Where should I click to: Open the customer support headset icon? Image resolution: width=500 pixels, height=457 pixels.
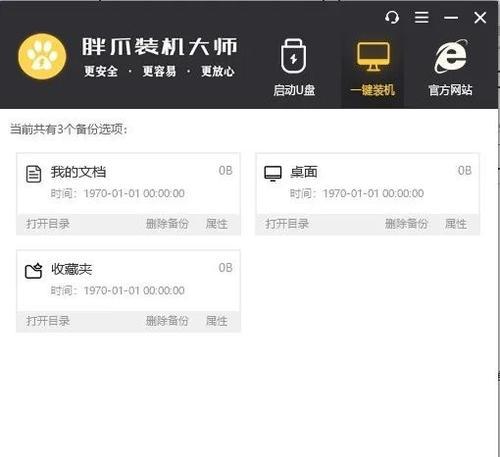pyautogui.click(x=392, y=17)
